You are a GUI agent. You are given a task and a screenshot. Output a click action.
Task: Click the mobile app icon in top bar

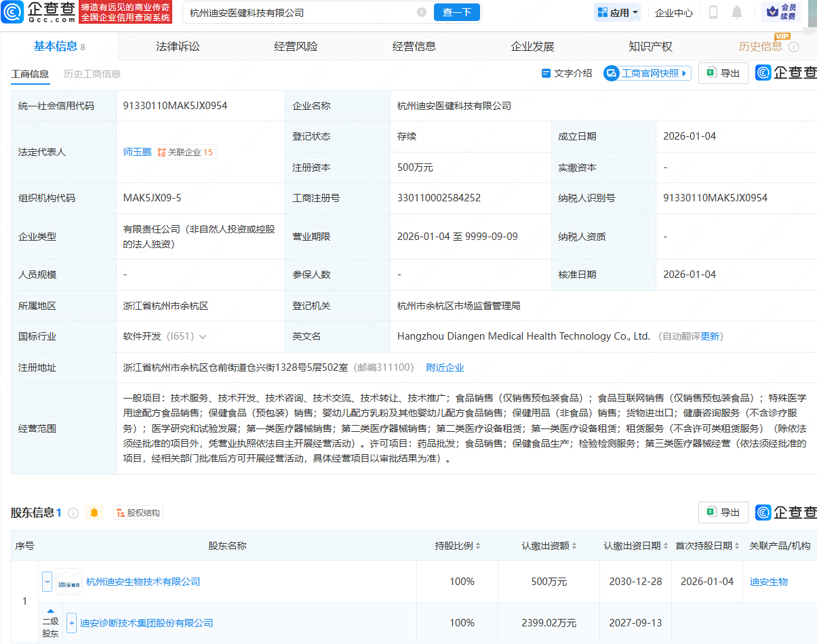pos(713,12)
